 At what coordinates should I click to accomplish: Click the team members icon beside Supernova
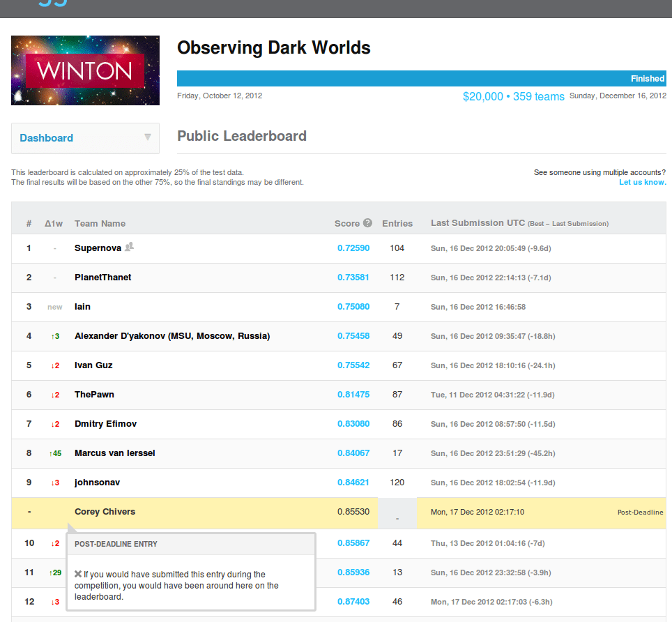tap(129, 247)
